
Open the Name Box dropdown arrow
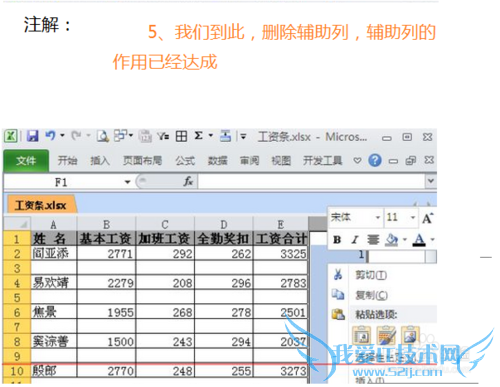[x=127, y=182]
